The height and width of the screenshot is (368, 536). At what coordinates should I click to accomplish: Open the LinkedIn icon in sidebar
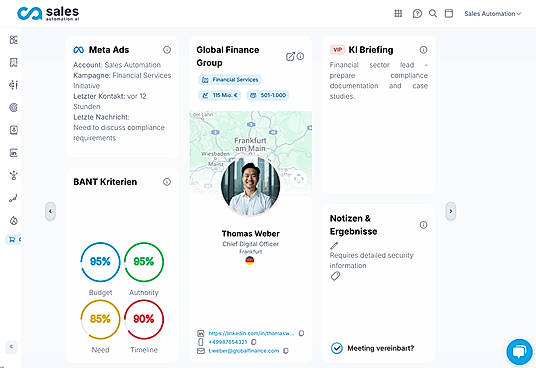pos(13,153)
